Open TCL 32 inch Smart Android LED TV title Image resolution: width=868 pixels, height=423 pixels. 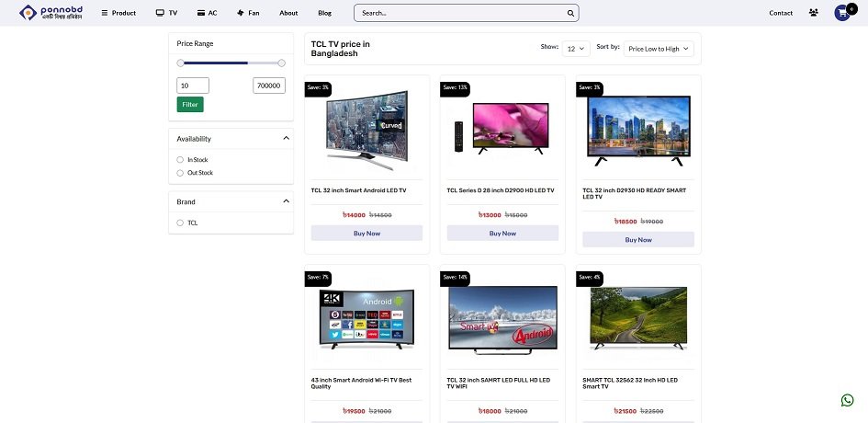point(359,190)
